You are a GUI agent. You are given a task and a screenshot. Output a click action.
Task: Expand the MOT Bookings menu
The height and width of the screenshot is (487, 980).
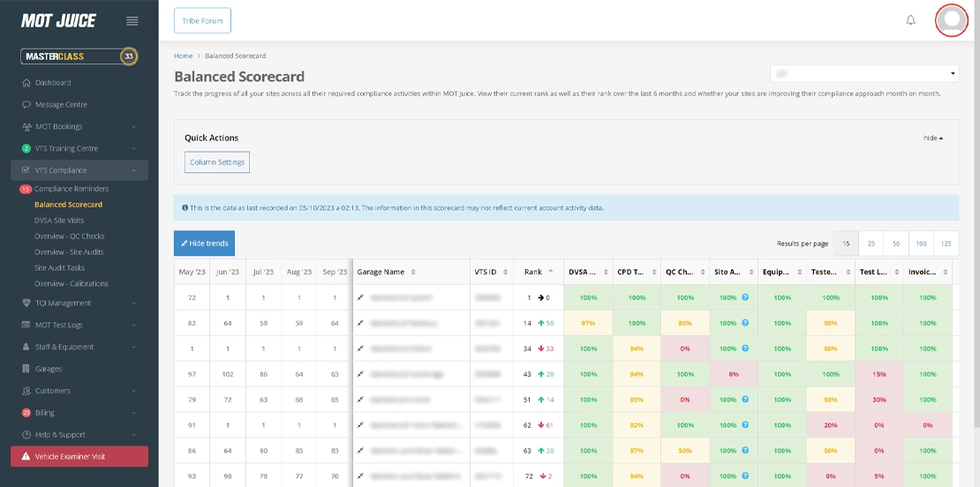(79, 126)
